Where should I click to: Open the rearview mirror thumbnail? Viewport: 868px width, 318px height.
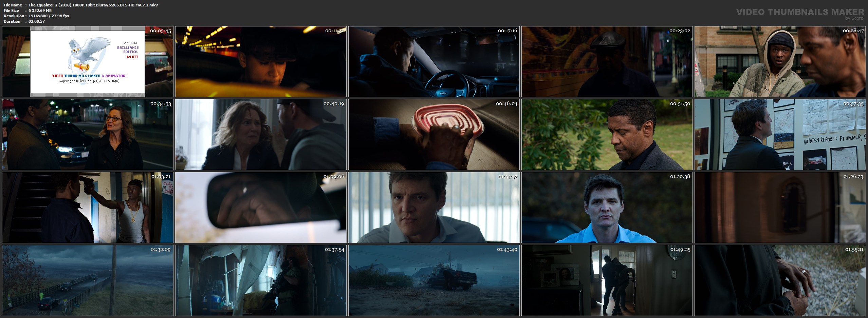261,207
